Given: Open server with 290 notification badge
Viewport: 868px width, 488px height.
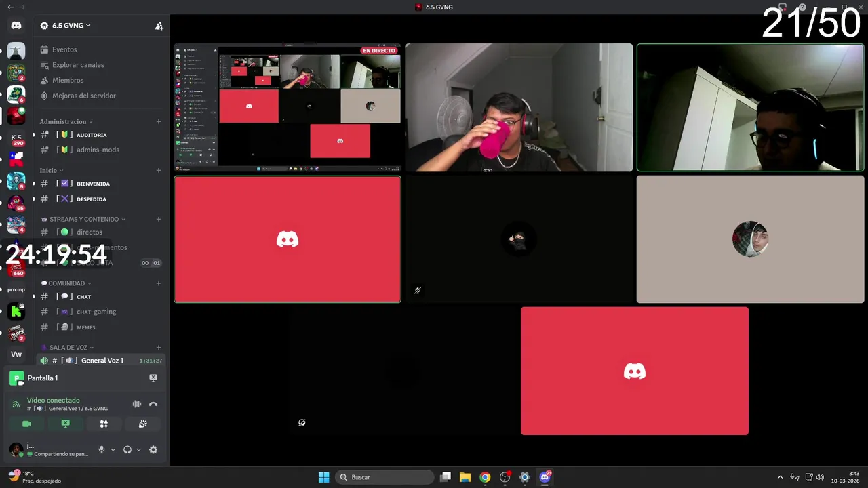Looking at the screenshot, I should pyautogui.click(x=16, y=138).
